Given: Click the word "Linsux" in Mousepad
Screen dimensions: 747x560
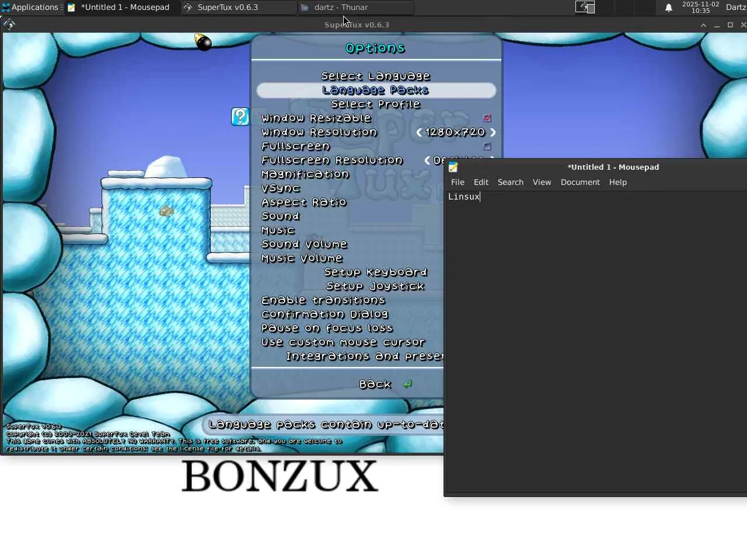Looking at the screenshot, I should tap(464, 197).
